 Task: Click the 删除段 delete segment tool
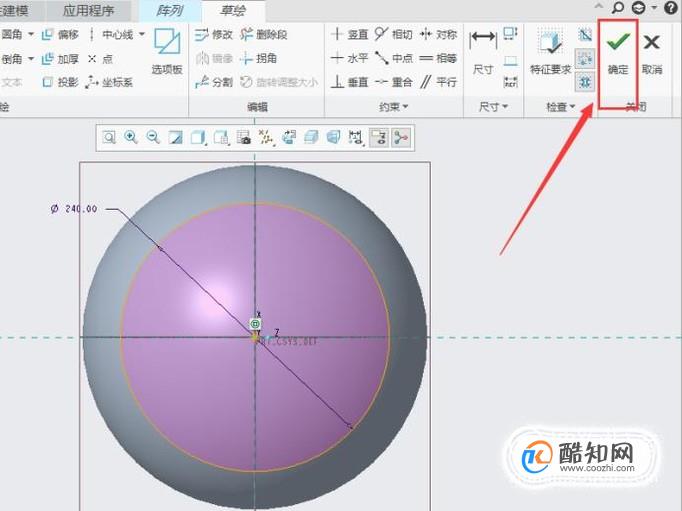[x=264, y=35]
